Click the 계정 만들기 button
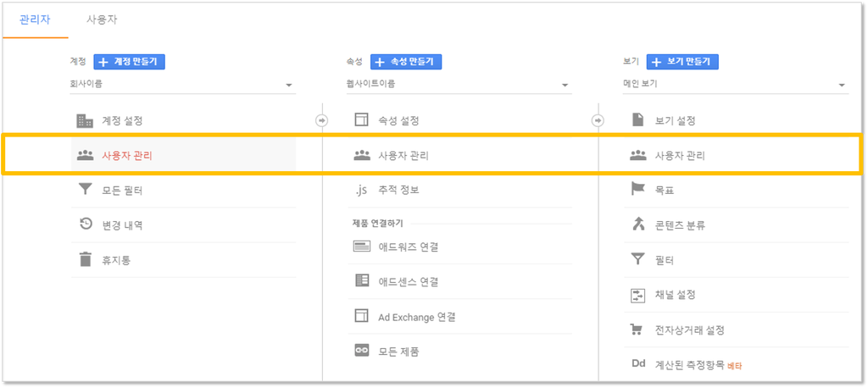This screenshot has width=868, height=388. point(129,62)
